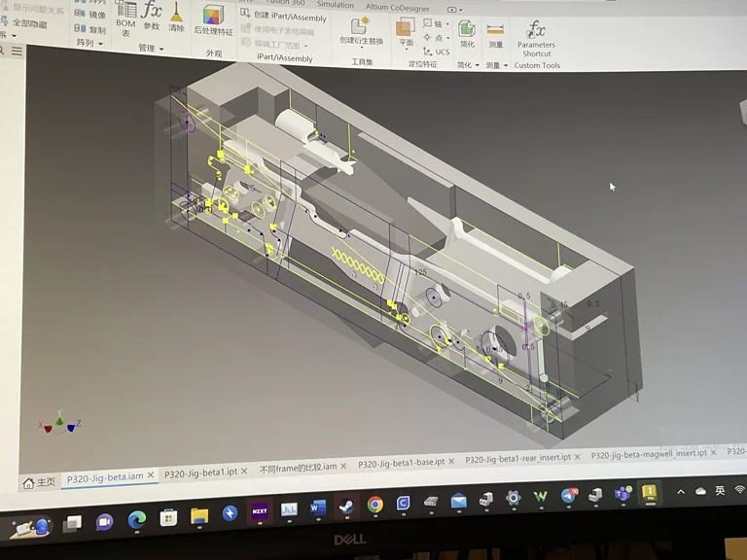Open the 创建衍生替换 dropdown arrow
The width and height of the screenshot is (747, 560).
[x=361, y=48]
